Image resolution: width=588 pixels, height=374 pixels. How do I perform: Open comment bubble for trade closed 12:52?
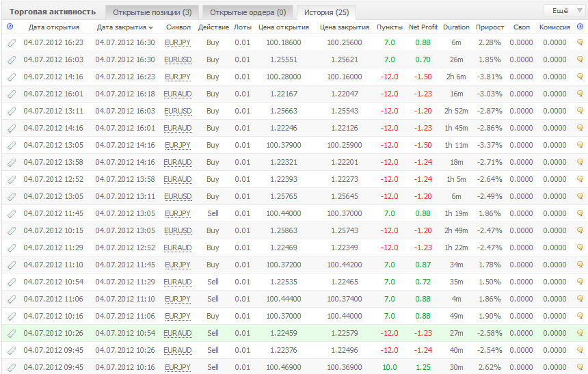(580, 248)
